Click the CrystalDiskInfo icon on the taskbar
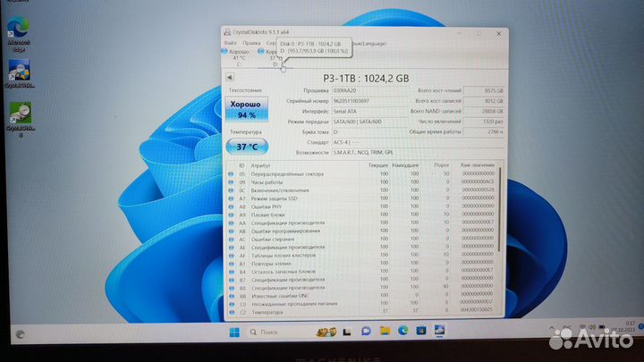 coord(439,331)
